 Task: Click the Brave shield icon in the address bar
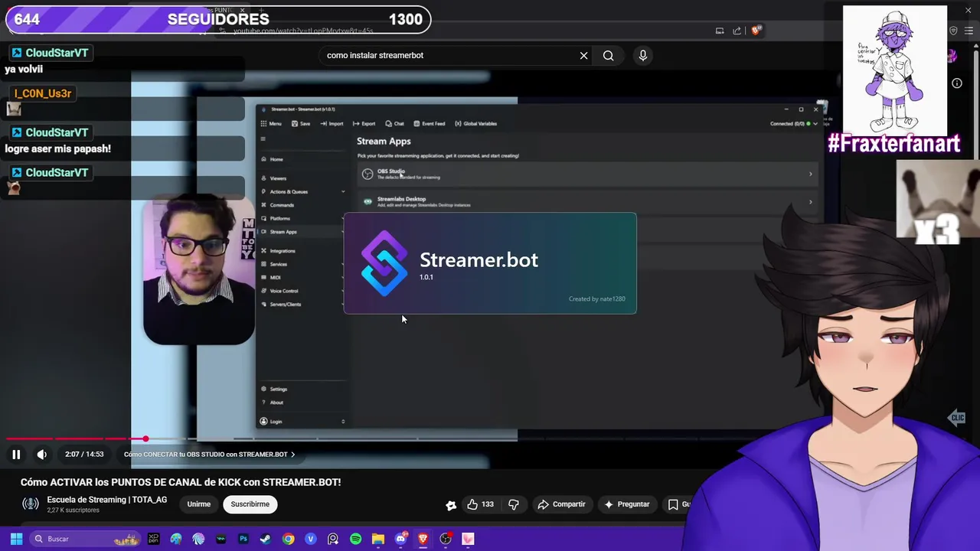tap(756, 31)
